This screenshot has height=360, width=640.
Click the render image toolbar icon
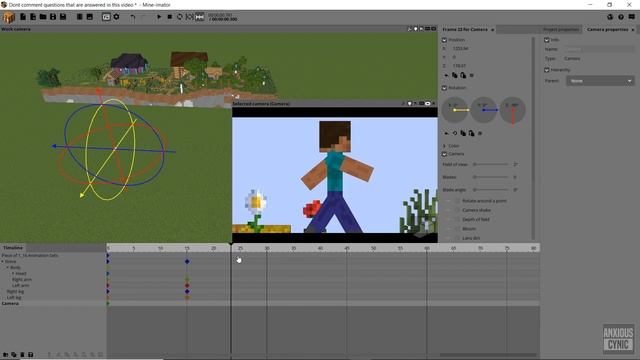[90, 17]
